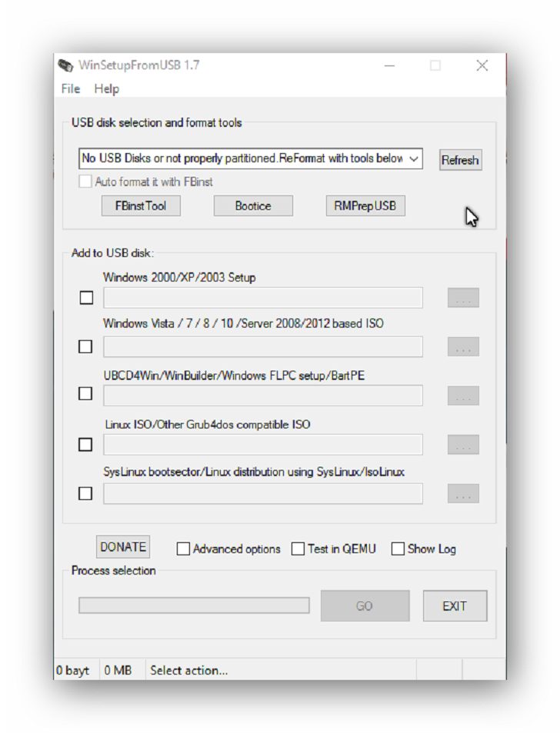
Task: Open the File menu
Action: [x=71, y=88]
